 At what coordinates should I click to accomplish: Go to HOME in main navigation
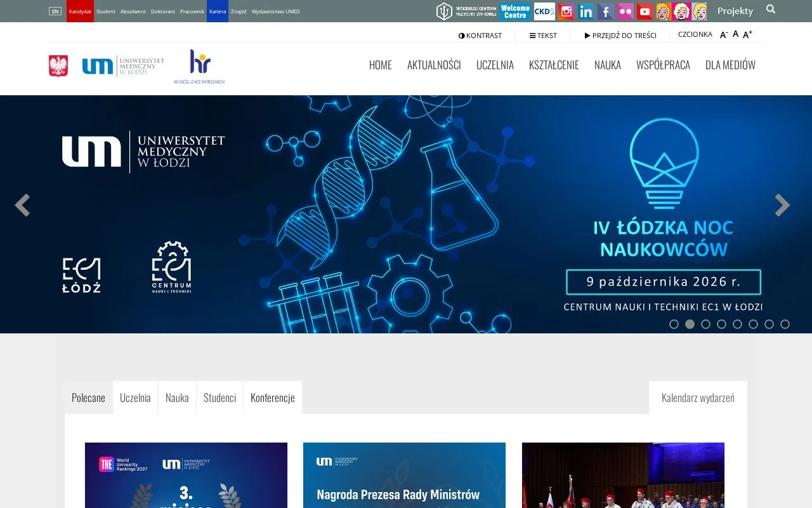click(381, 65)
